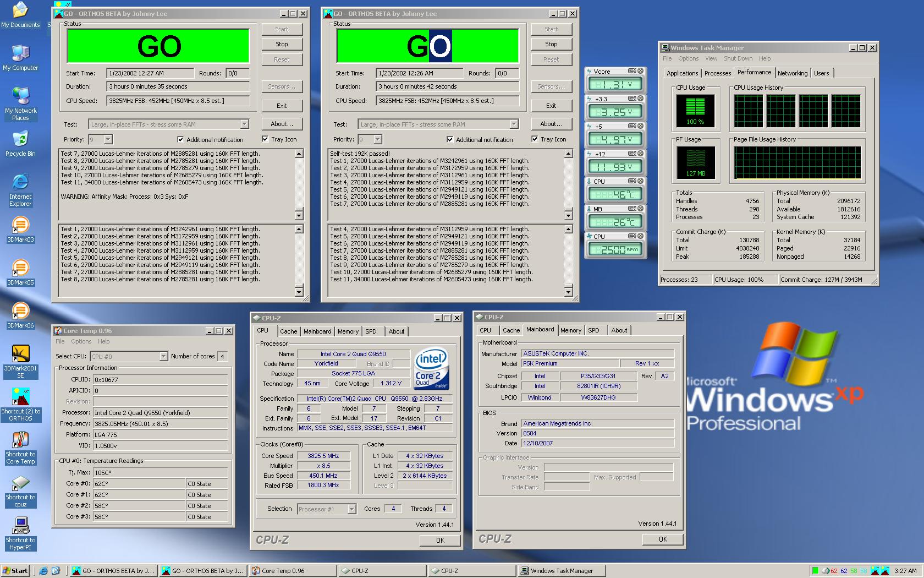Open About tab in right CPU-Z window
This screenshot has height=578, width=924.
tap(619, 330)
